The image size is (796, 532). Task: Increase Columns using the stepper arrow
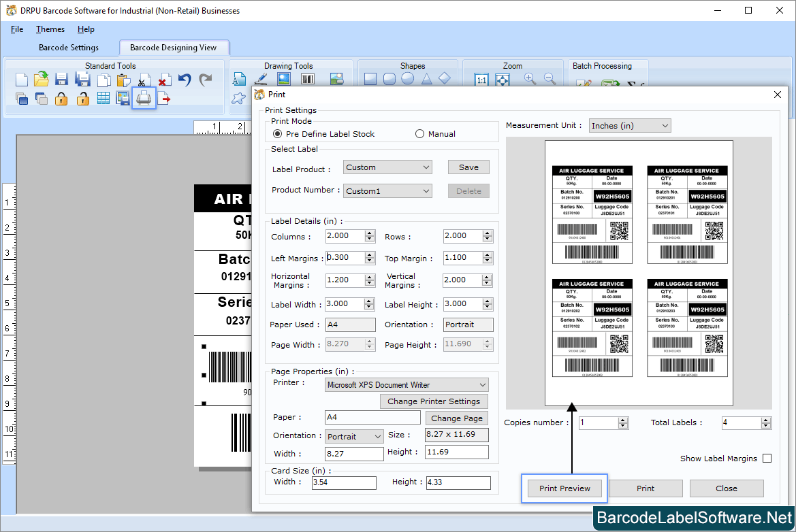tap(370, 233)
